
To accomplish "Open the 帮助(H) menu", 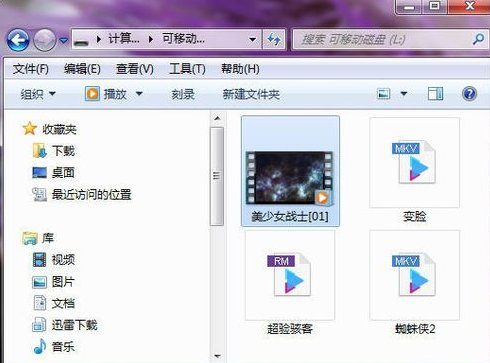I will pos(240,69).
